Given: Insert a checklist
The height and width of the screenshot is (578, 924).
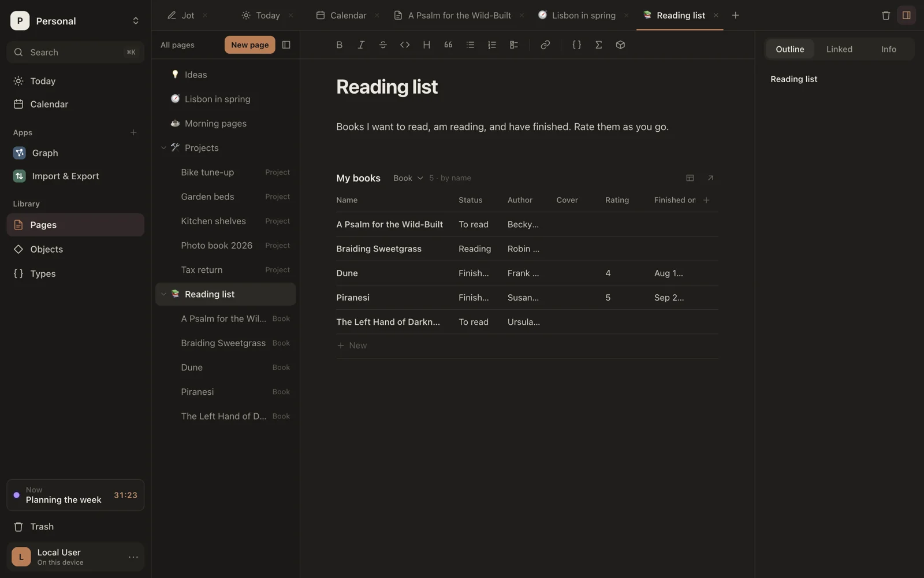Looking at the screenshot, I should click(513, 45).
